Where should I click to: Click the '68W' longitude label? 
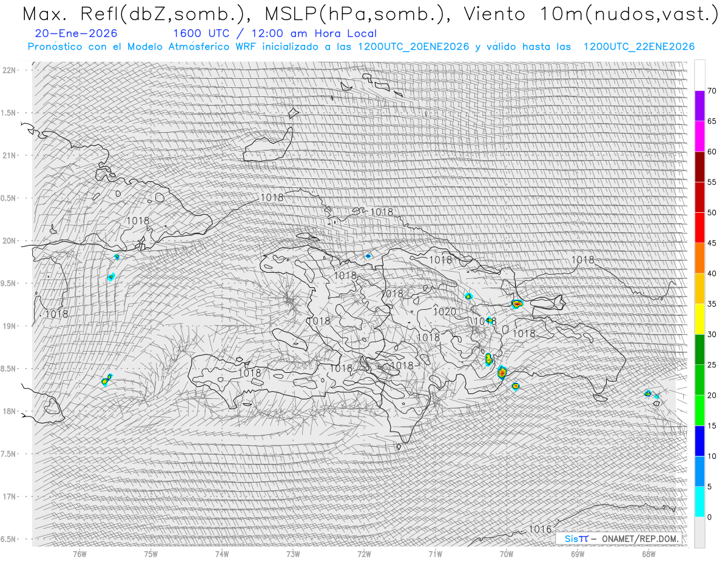[649, 554]
